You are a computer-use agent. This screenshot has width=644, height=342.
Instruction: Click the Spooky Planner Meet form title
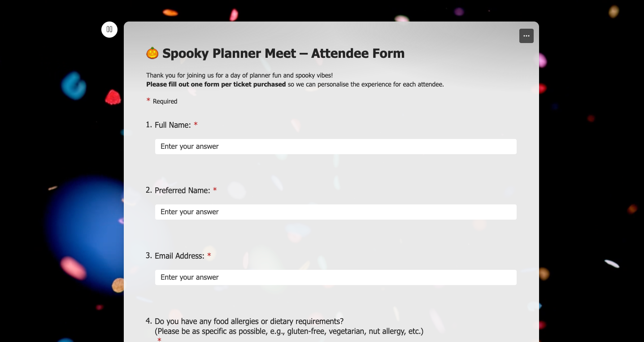(x=283, y=53)
